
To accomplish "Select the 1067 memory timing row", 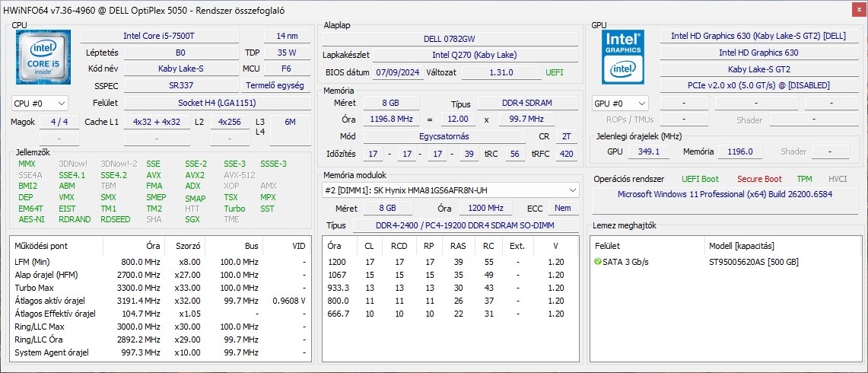I will [x=450, y=274].
